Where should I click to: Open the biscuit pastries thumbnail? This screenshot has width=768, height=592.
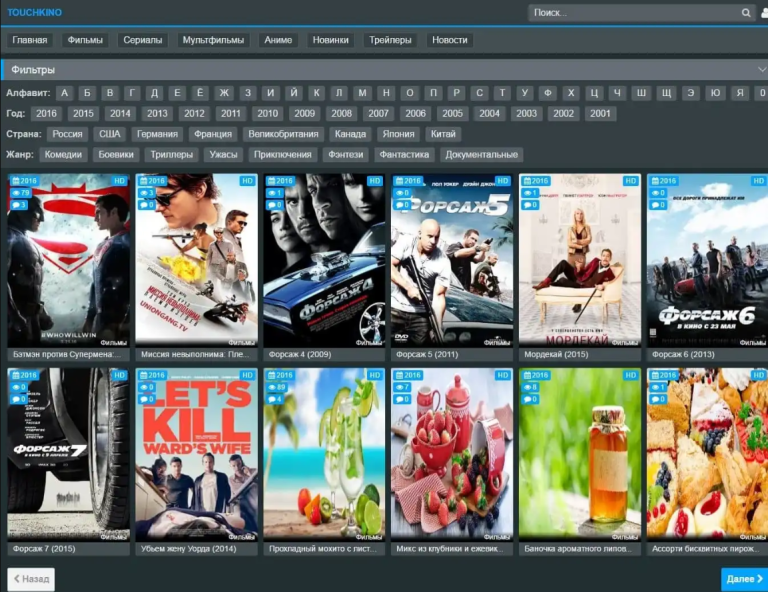(x=707, y=454)
